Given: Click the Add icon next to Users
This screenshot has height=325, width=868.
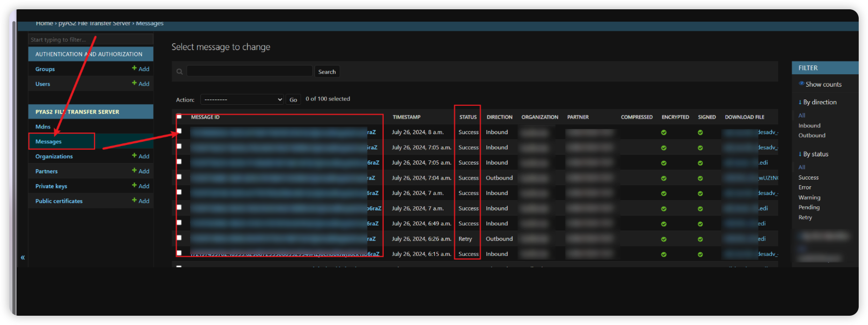Looking at the screenshot, I should [x=134, y=83].
